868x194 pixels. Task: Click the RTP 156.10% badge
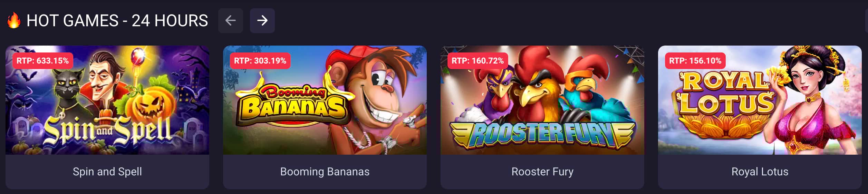695,61
